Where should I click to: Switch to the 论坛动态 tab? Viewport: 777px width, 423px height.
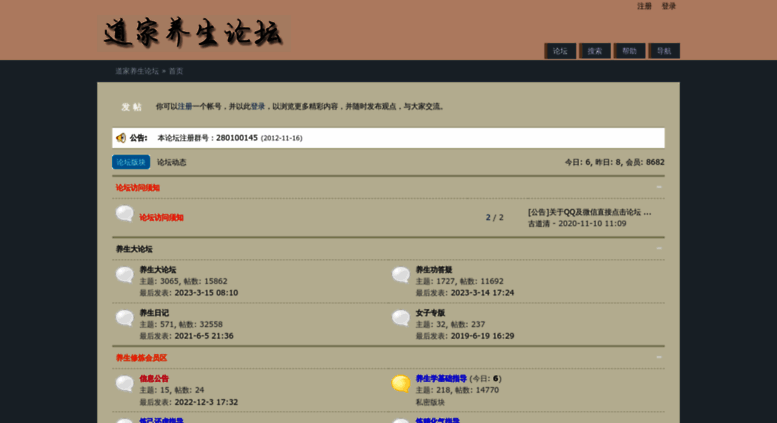click(x=171, y=162)
